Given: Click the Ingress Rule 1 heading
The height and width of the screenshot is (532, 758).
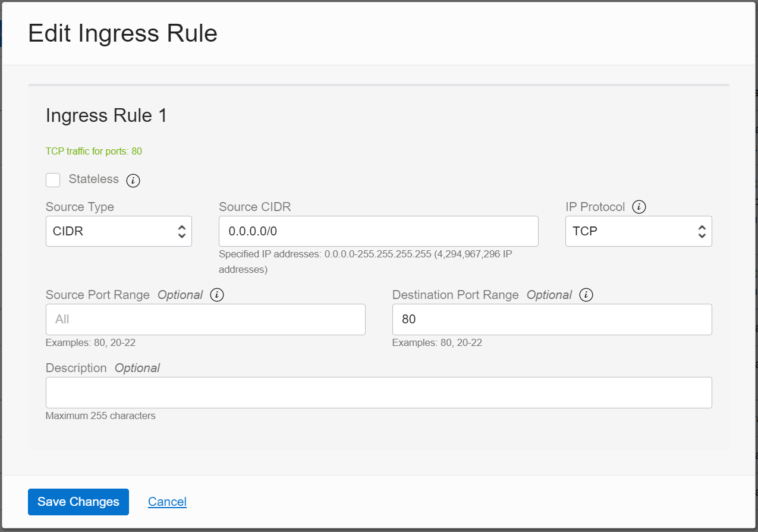Looking at the screenshot, I should click(106, 115).
